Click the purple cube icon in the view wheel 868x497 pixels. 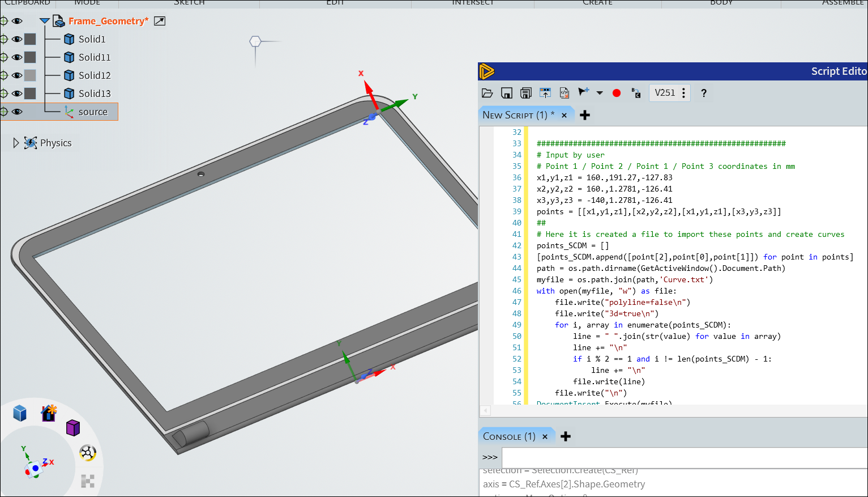click(x=73, y=428)
